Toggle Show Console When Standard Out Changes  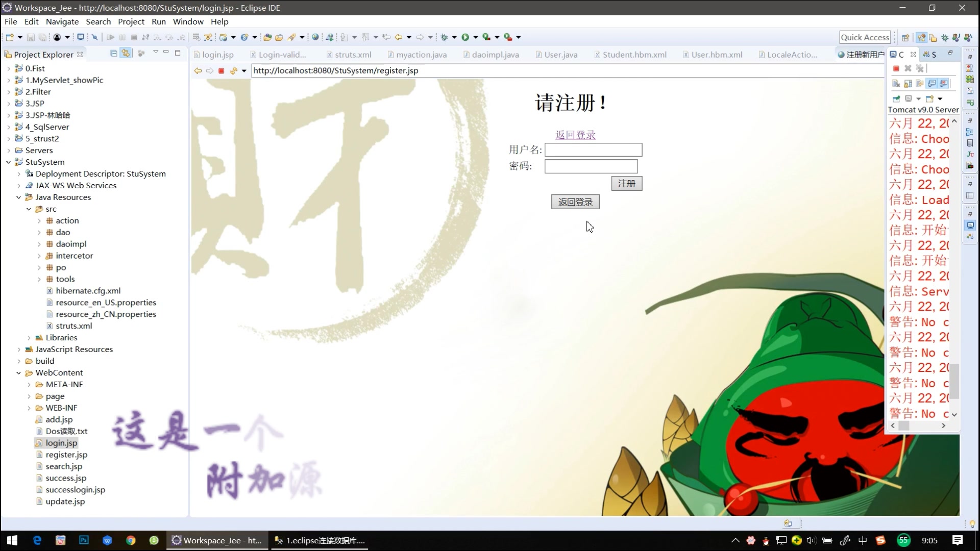tap(932, 84)
